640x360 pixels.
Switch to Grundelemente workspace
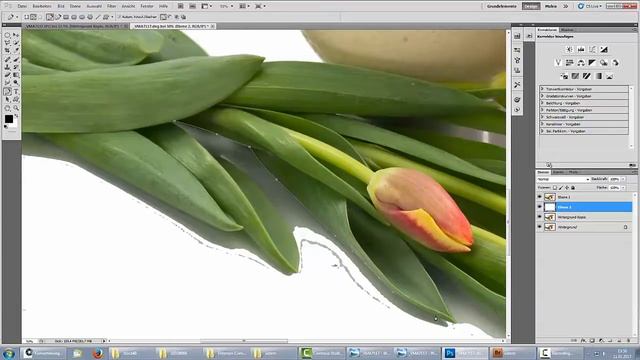501,6
